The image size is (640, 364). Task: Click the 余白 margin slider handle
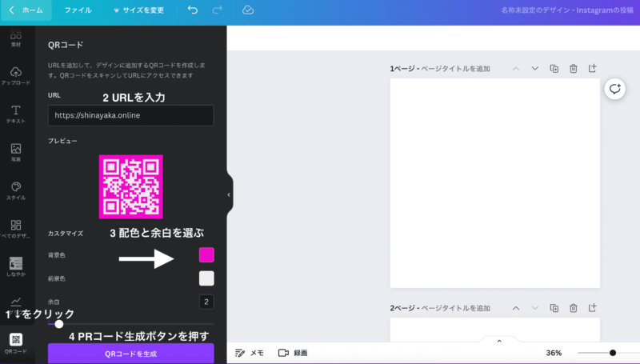click(59, 324)
